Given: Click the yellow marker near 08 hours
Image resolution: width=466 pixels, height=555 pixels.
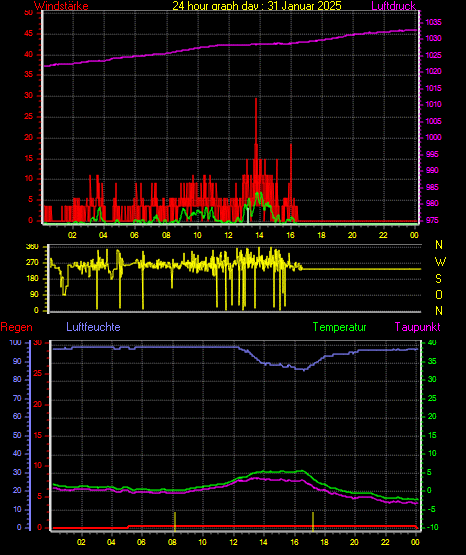Looking at the screenshot, I should (175, 521).
